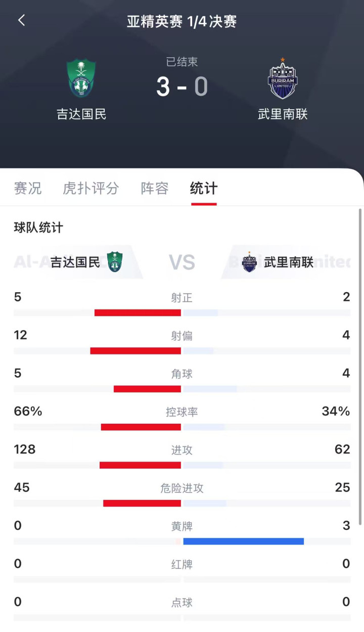The image size is (364, 632).
Task: Open the 武里南联 team name in the header
Action: tap(283, 114)
